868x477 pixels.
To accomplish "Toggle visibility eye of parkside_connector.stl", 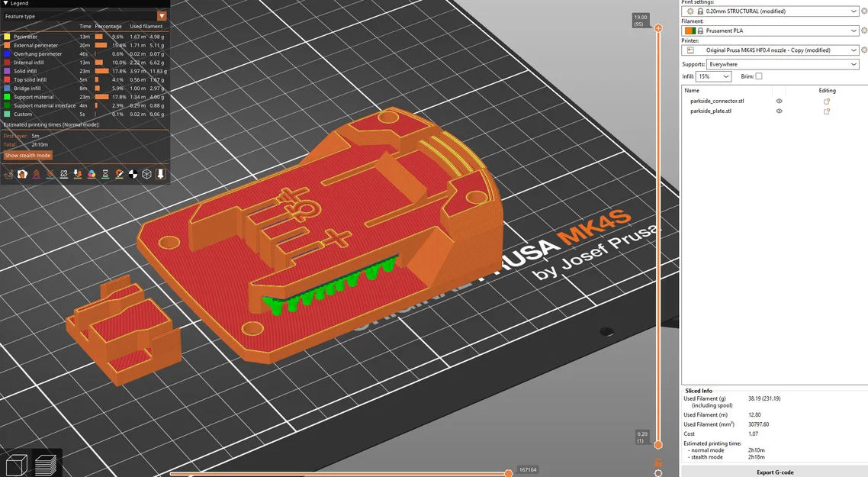I will pos(779,102).
